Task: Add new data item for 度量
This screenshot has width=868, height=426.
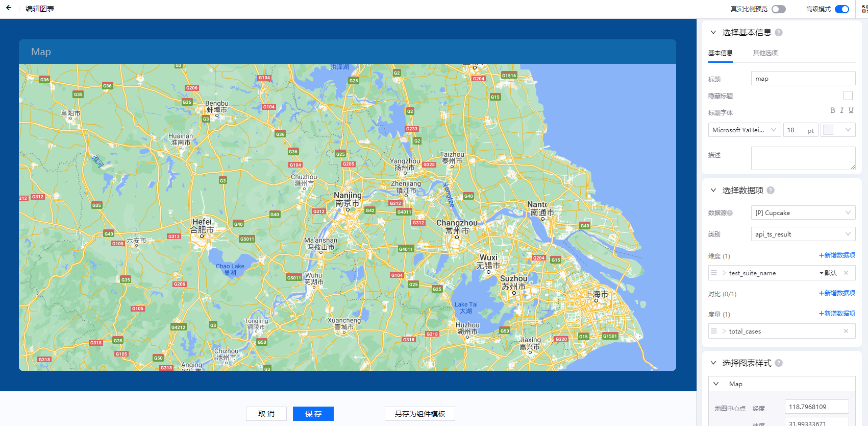Action: click(x=837, y=314)
